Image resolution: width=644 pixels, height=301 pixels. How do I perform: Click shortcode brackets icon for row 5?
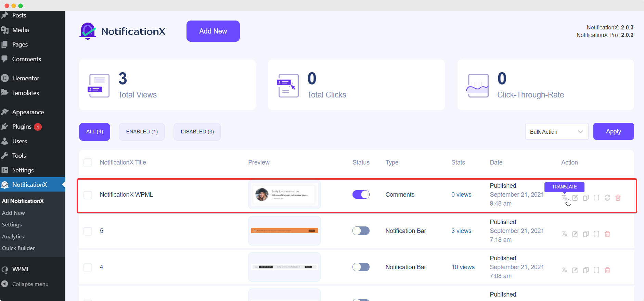coord(596,234)
